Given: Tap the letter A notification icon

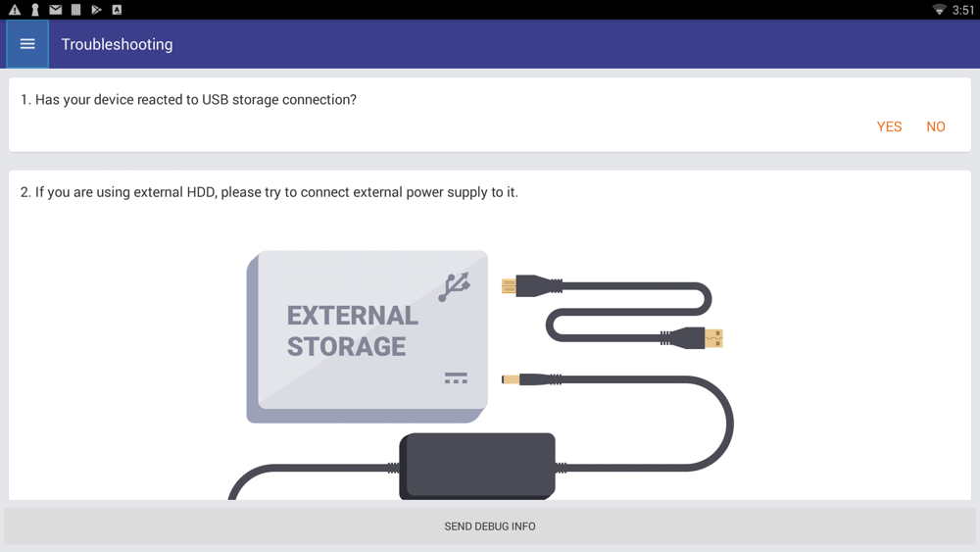Looking at the screenshot, I should [117, 10].
